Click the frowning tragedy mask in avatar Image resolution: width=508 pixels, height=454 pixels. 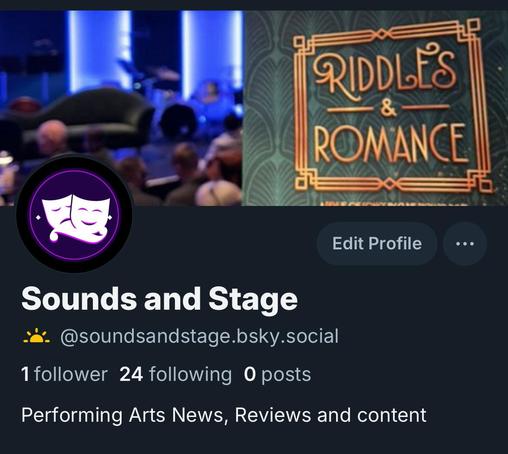56,213
